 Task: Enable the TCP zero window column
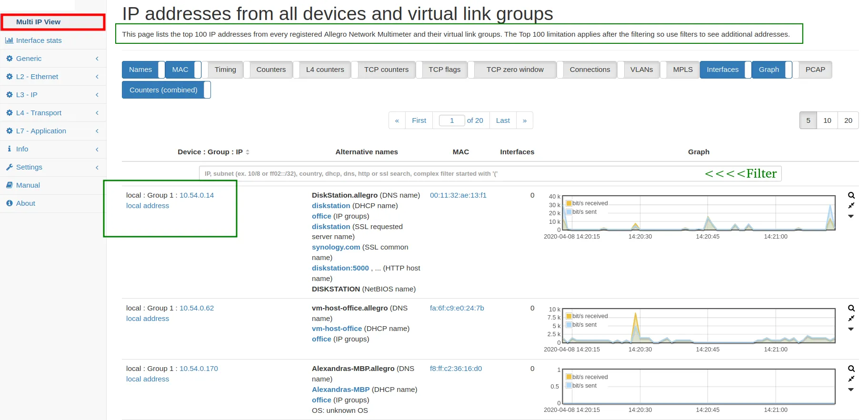coord(515,70)
